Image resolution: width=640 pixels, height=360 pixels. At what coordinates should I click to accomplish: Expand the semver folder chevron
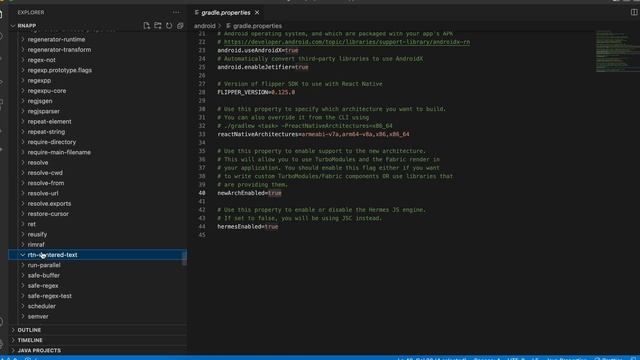22,316
